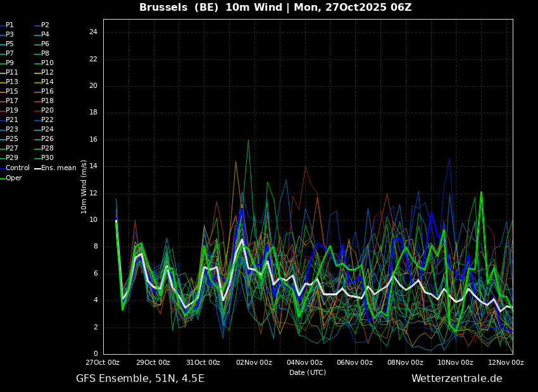Click the P6 legend entry
This screenshot has width=538, height=392.
(x=42, y=44)
